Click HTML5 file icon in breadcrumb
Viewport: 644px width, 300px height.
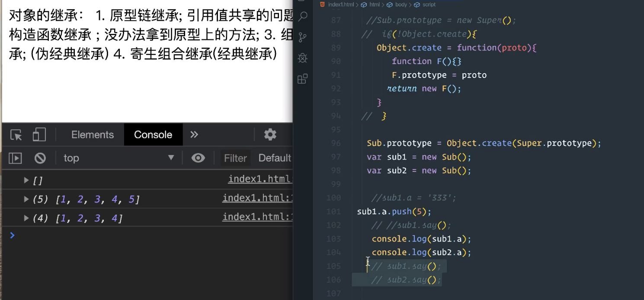point(322,5)
